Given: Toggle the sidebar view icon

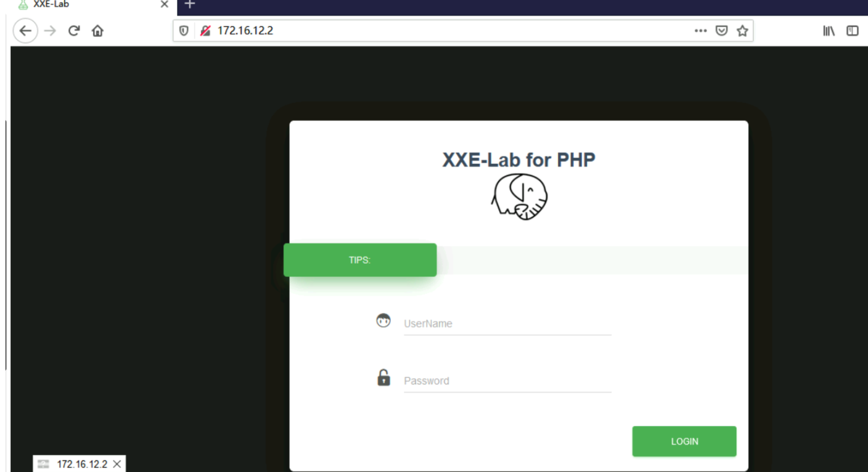Looking at the screenshot, I should tap(853, 31).
